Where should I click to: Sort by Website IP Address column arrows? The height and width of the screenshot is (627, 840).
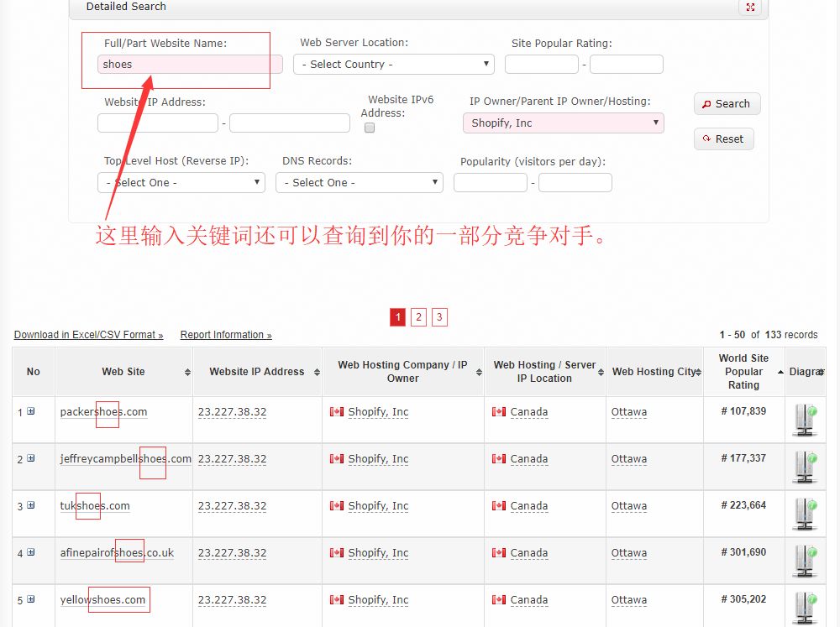click(317, 372)
